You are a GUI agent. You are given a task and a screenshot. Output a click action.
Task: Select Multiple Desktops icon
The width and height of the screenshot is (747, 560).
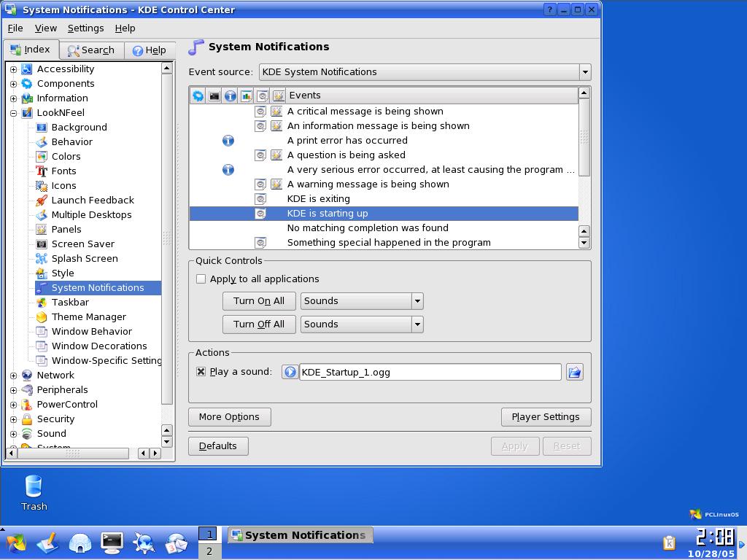click(x=42, y=215)
